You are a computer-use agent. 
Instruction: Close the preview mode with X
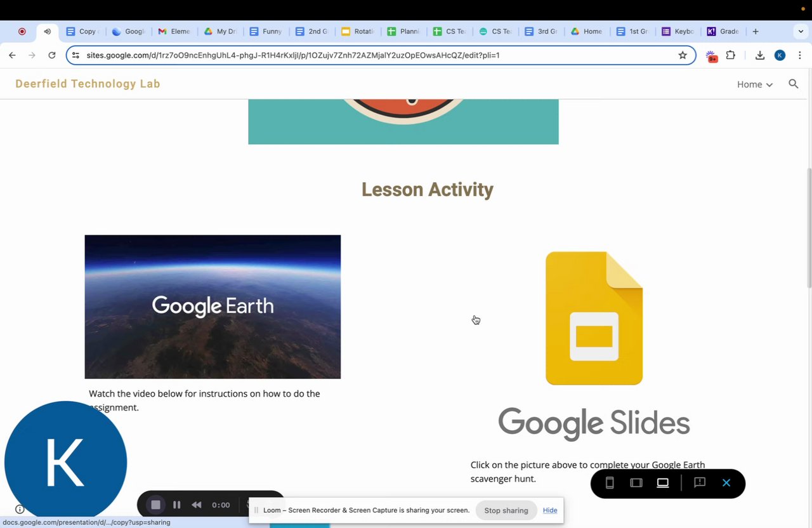726,483
